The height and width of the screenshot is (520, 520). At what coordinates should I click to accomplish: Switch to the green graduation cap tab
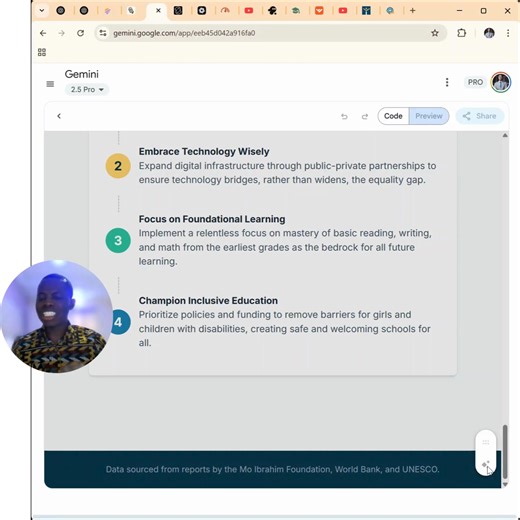point(296,11)
